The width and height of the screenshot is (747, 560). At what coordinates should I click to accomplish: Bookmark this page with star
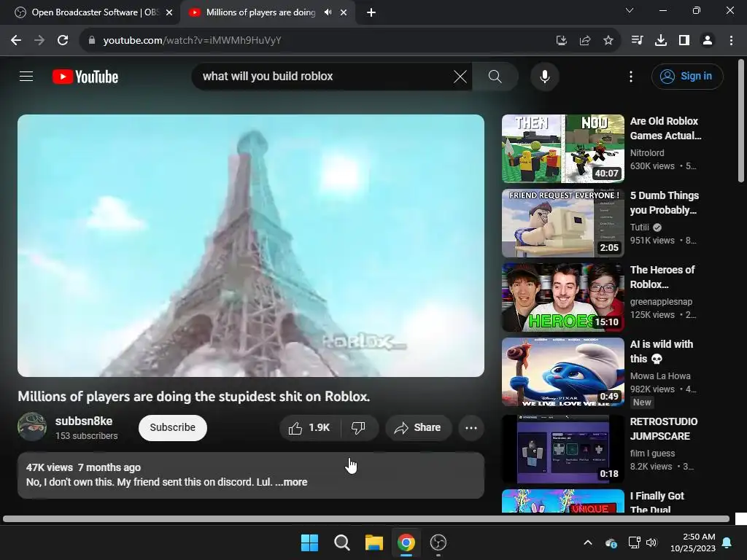[x=608, y=41]
